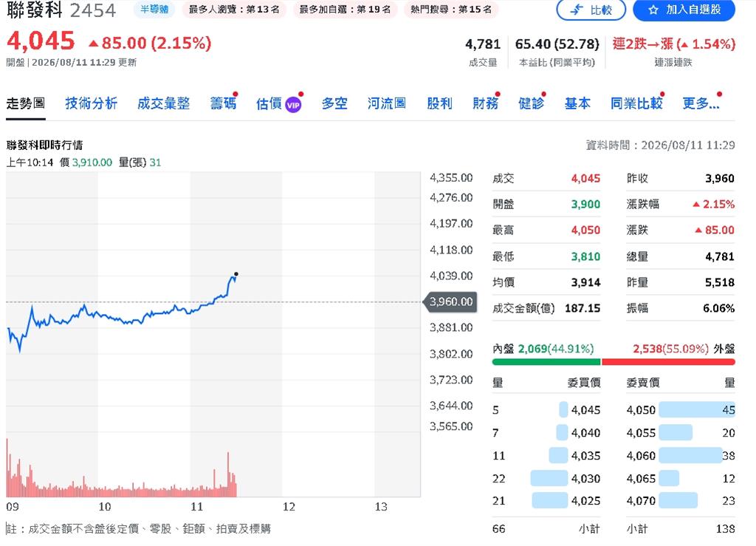This screenshot has height=546, width=756.
Task: Open the 健診 tab
Action: 531,103
